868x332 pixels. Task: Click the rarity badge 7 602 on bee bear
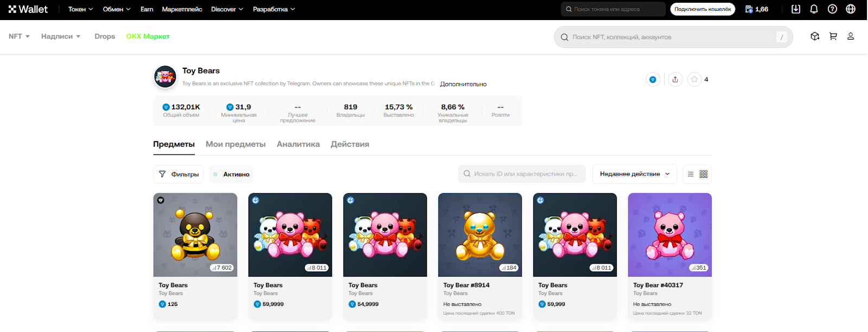click(x=222, y=267)
